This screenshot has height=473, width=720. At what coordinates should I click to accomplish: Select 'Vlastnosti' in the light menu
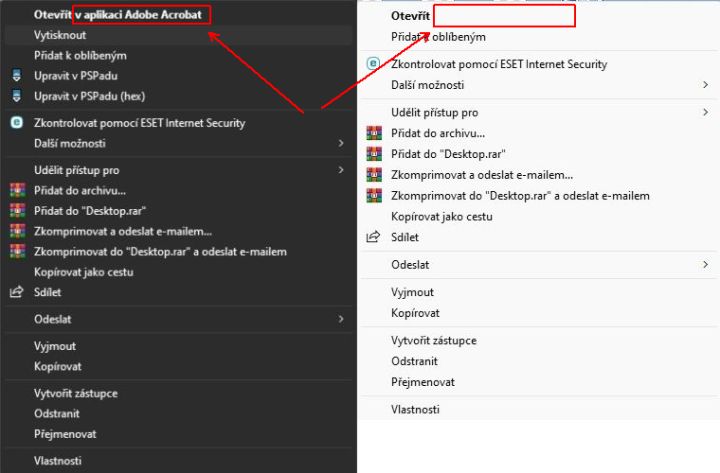[415, 409]
